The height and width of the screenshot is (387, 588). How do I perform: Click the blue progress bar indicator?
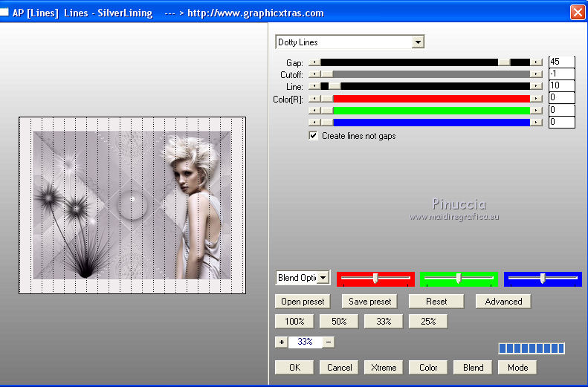[x=532, y=348]
